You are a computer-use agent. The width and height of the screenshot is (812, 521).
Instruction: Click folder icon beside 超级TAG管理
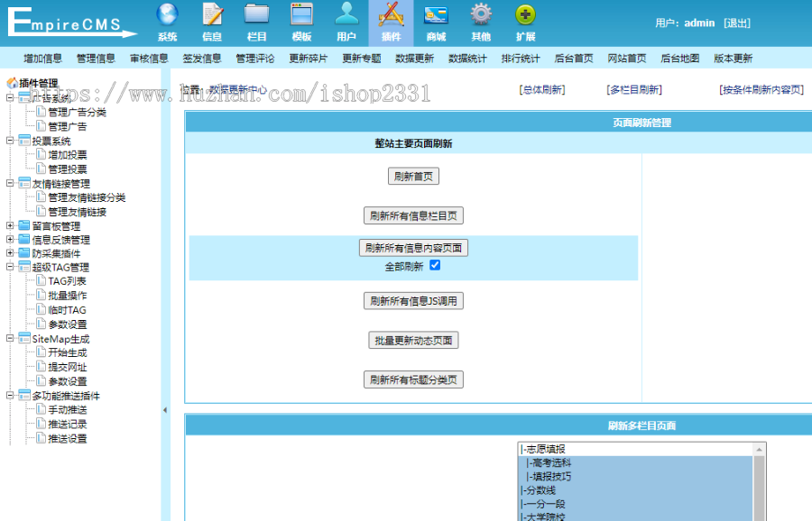24,267
